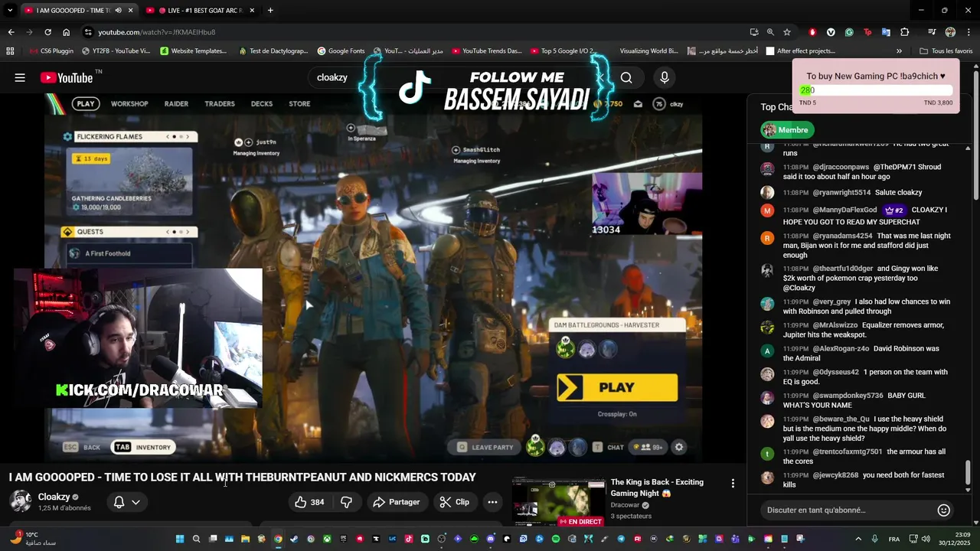Open a new tab with the plus button
The image size is (980, 551).
point(270,10)
